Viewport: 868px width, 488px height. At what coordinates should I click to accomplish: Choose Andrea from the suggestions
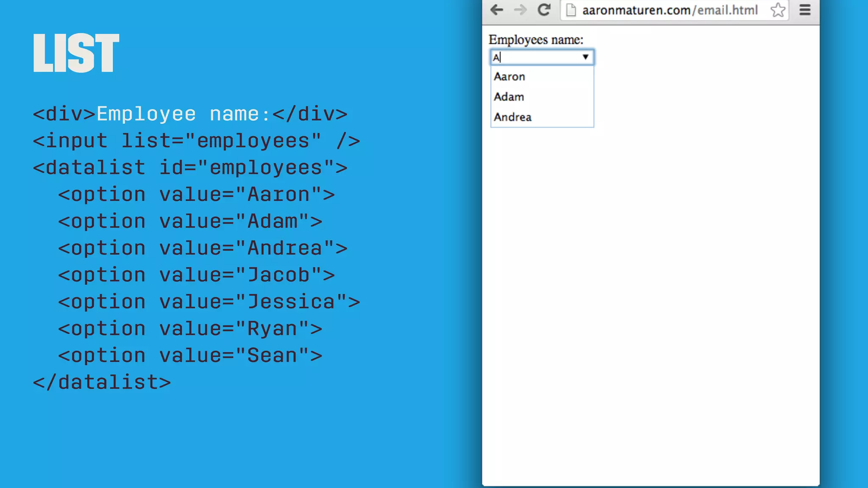click(x=542, y=117)
